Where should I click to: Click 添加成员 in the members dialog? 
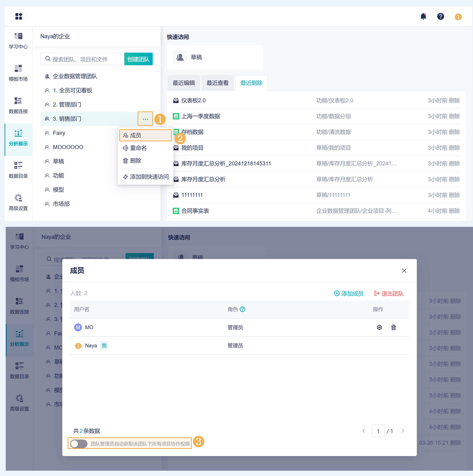coord(349,293)
